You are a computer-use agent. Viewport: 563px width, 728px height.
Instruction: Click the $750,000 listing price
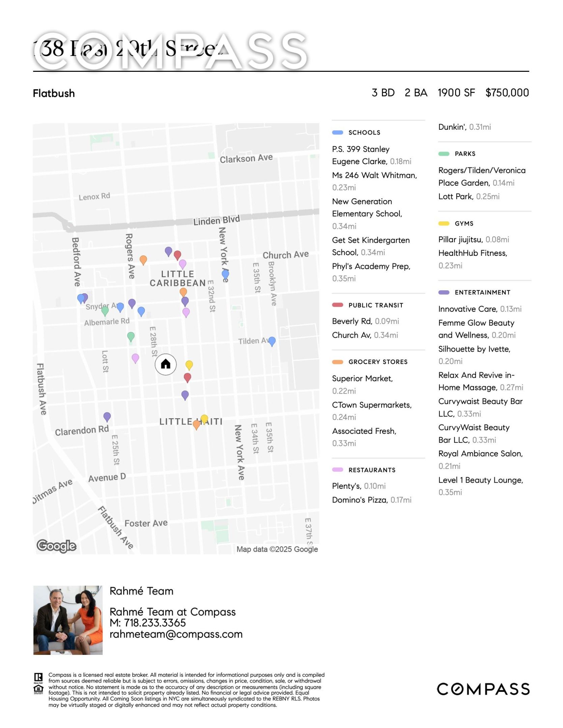point(507,93)
